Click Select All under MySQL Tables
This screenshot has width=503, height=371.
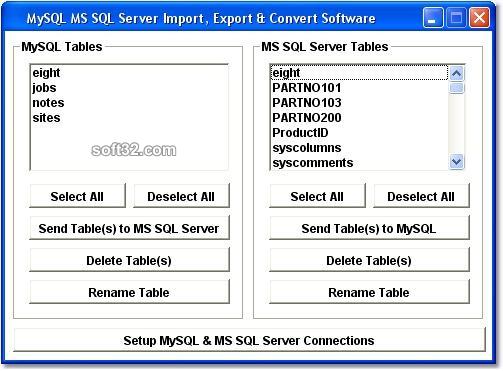pyautogui.click(x=77, y=196)
